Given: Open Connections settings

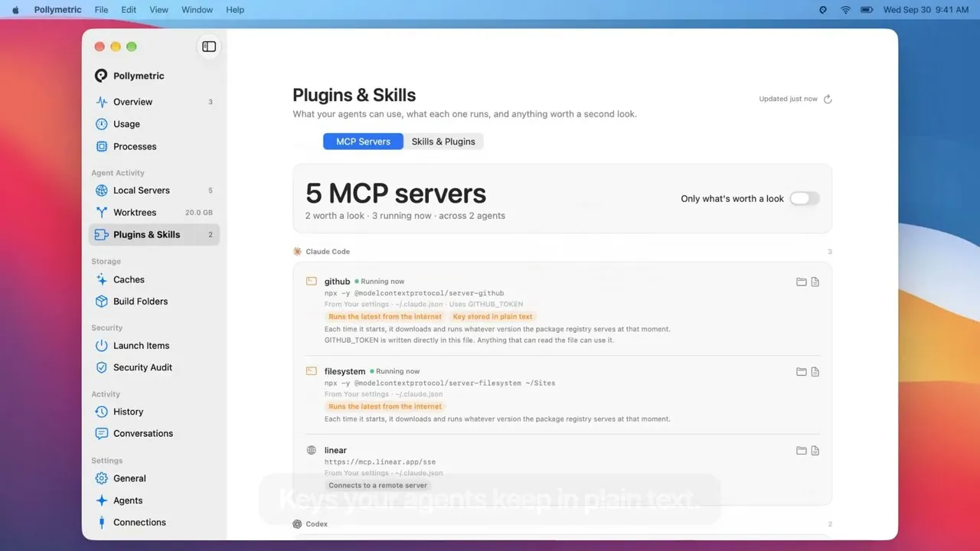Looking at the screenshot, I should coord(154,522).
